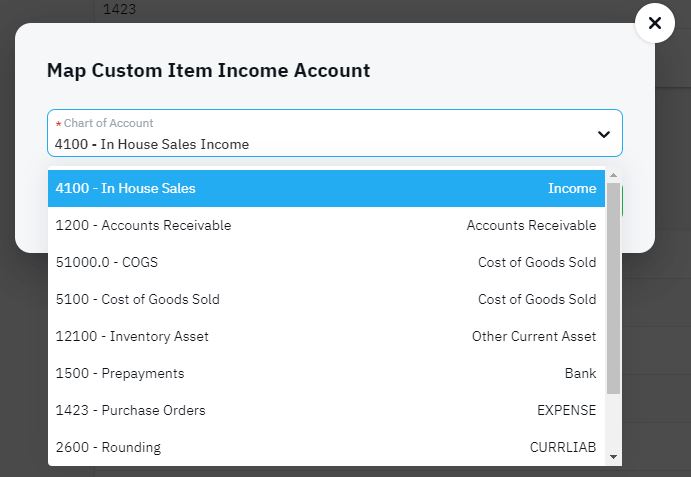Click the dropdown scrollbar down arrow
Screen dimensions: 691x477
click(613, 457)
